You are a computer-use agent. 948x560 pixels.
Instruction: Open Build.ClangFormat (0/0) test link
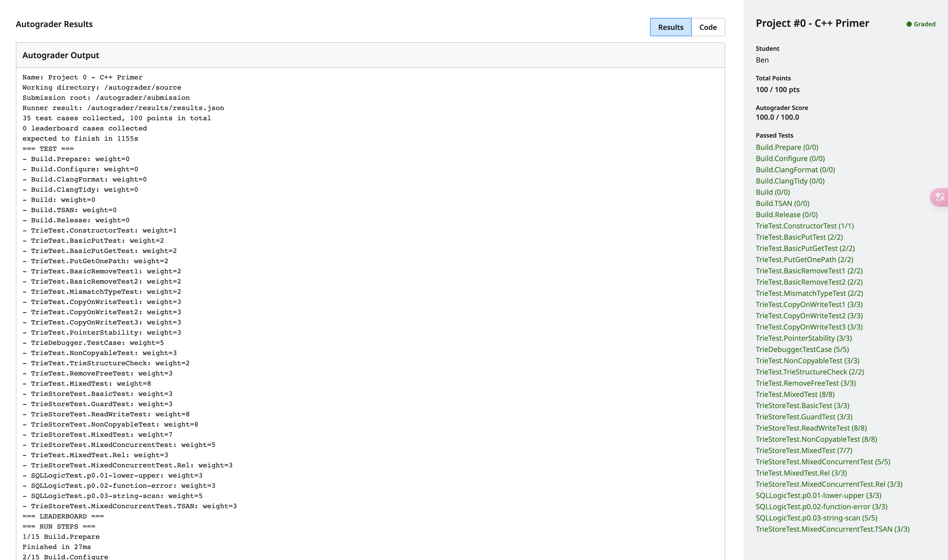coord(795,170)
